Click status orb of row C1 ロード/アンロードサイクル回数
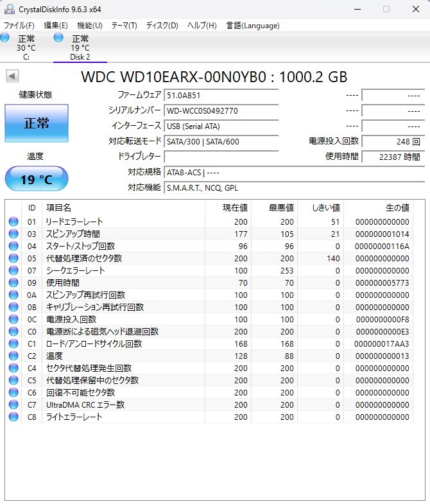The image size is (430, 504). pyautogui.click(x=13, y=343)
